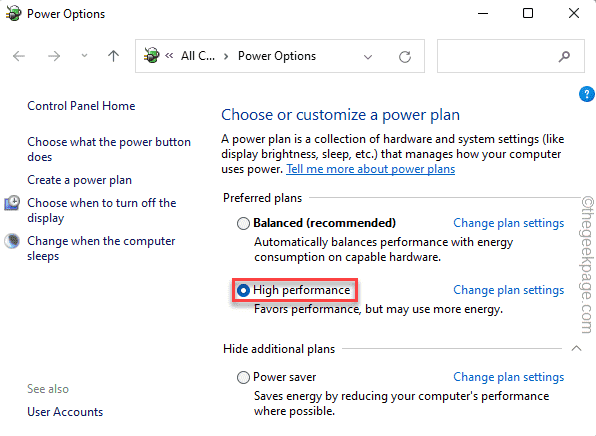Screen dimensions: 596x436
Task: Change plan settings for High performance
Action: coord(509,290)
